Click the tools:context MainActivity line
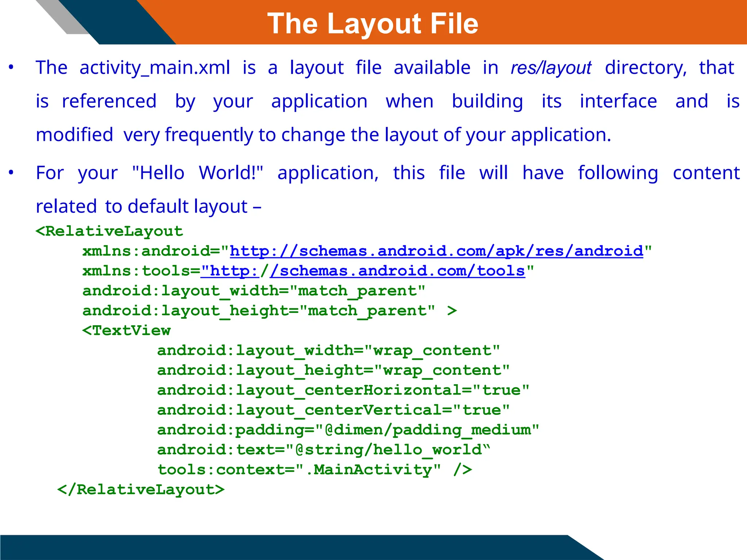 pos(314,470)
